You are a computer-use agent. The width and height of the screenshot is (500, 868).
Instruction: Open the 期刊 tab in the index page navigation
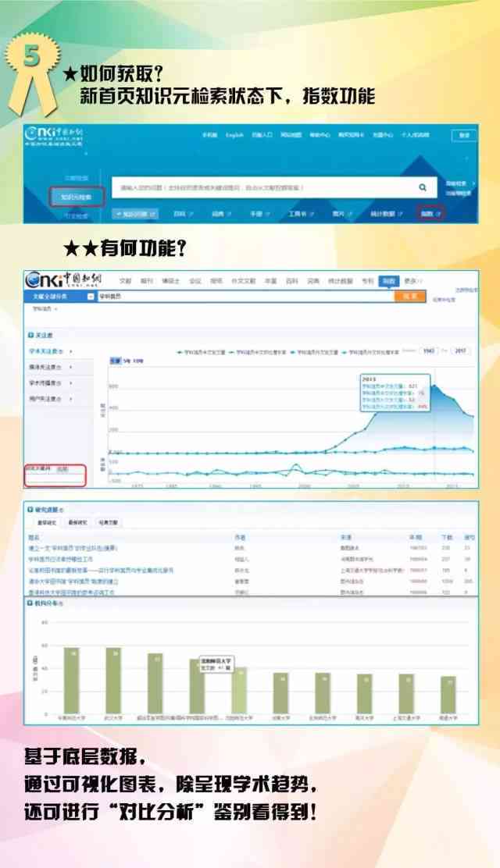click(146, 281)
